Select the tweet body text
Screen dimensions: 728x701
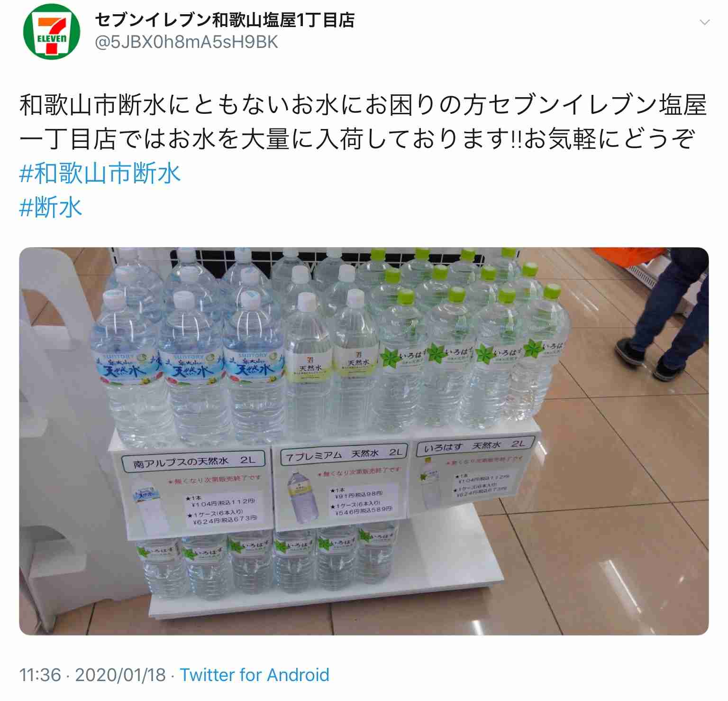[363, 122]
